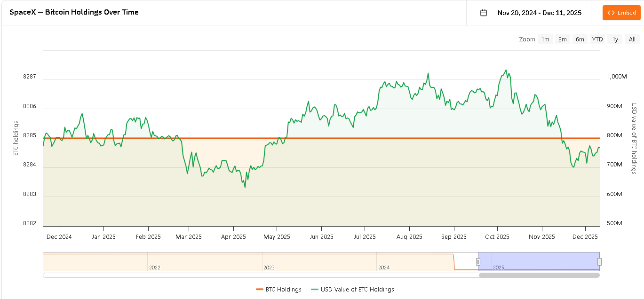Viewport: 644px width, 299px height.
Task: Click the left navigator range handle
Action: 478,262
